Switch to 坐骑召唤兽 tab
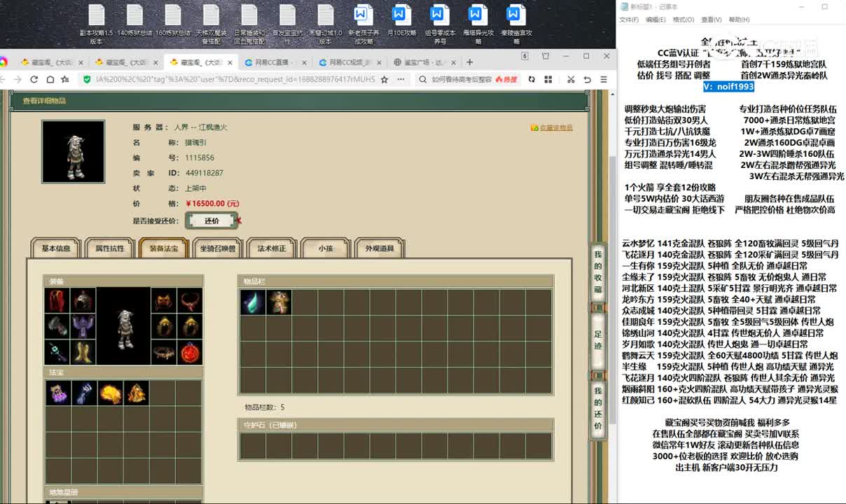Screen dimensions: 846x504 coord(217,248)
